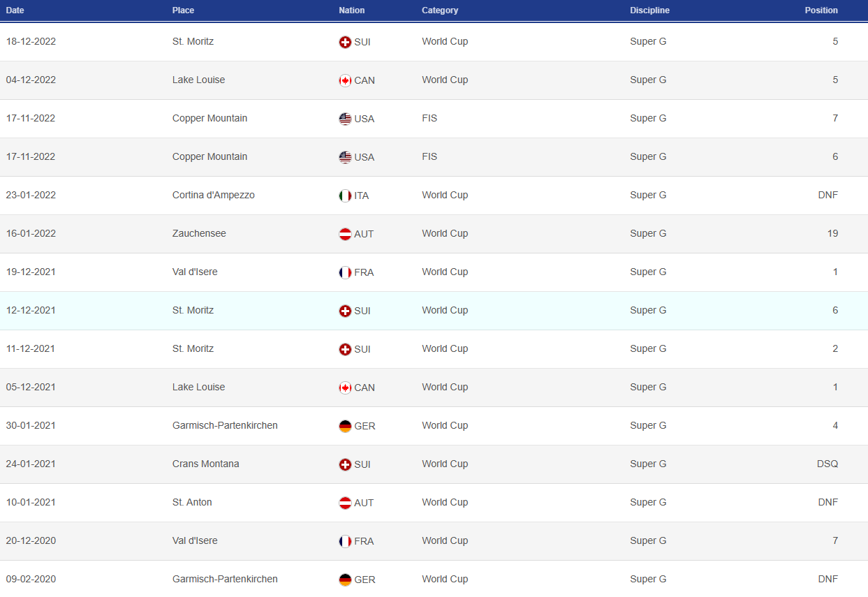Image resolution: width=868 pixels, height=597 pixels.
Task: Click the French flag in the 19-12-2021 row
Action: pos(345,272)
